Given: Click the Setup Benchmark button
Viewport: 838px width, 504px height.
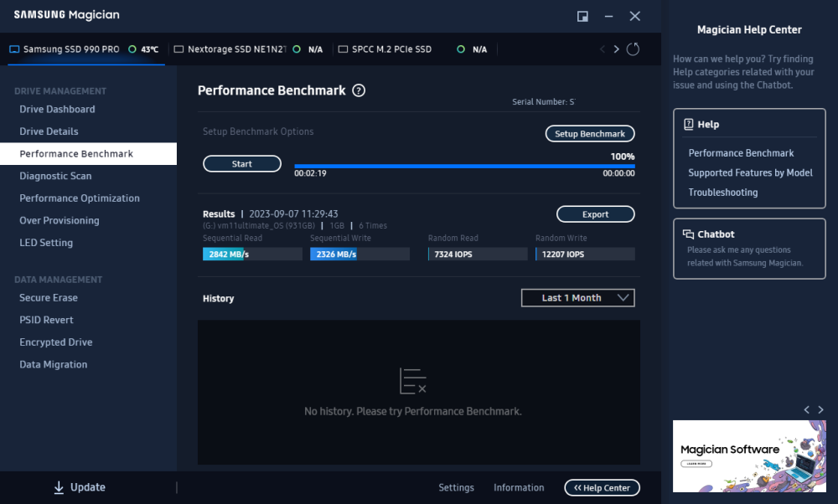Looking at the screenshot, I should click(590, 133).
